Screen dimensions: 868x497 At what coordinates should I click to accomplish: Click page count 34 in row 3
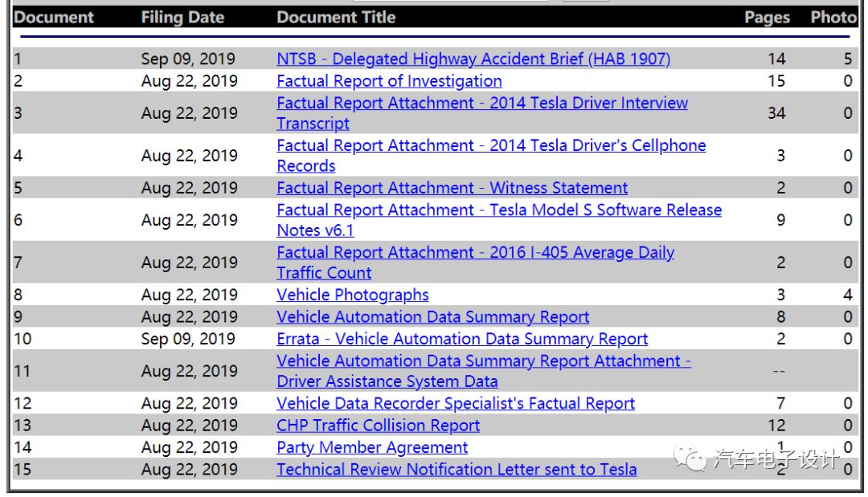tap(776, 112)
